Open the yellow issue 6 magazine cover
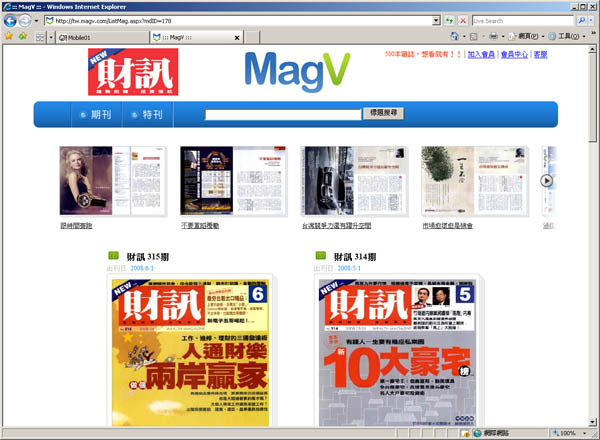 click(x=190, y=353)
